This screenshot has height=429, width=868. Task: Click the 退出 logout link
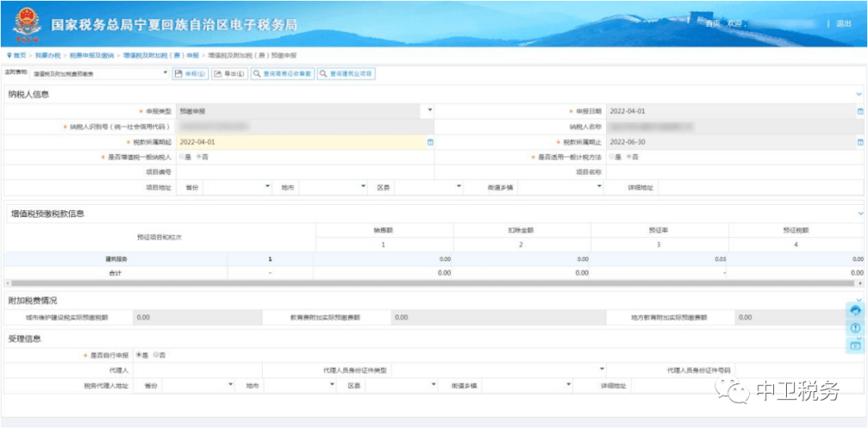(843, 24)
